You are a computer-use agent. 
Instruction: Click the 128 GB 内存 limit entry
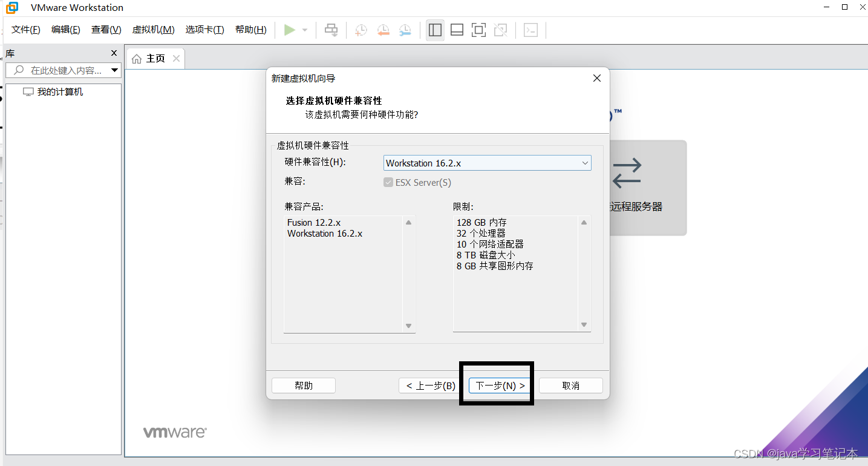click(x=481, y=223)
